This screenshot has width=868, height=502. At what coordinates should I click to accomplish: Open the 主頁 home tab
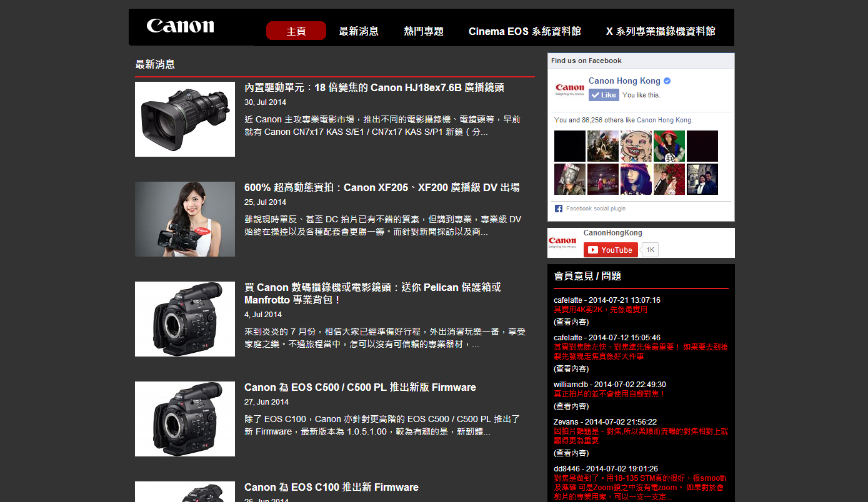296,31
